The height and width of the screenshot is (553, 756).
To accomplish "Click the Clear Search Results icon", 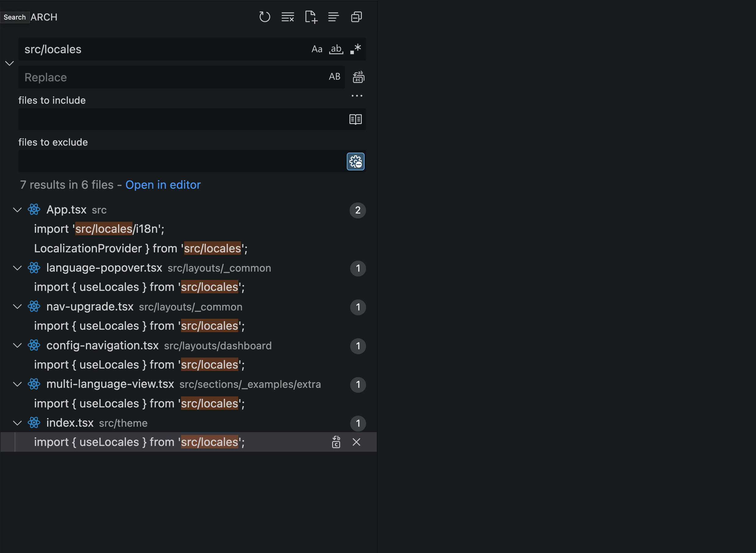I will pos(287,17).
